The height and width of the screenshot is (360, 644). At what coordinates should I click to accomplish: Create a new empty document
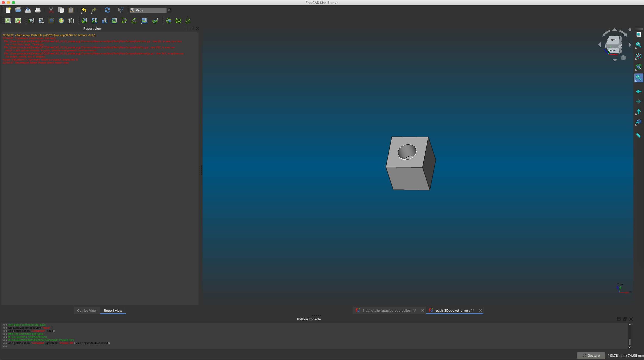coord(8,10)
